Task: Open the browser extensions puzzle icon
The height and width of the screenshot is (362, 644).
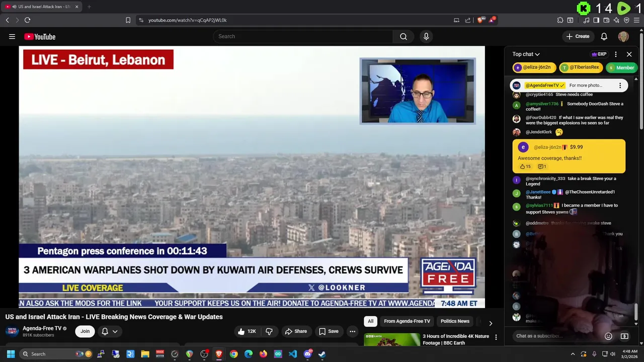Action: (560, 20)
